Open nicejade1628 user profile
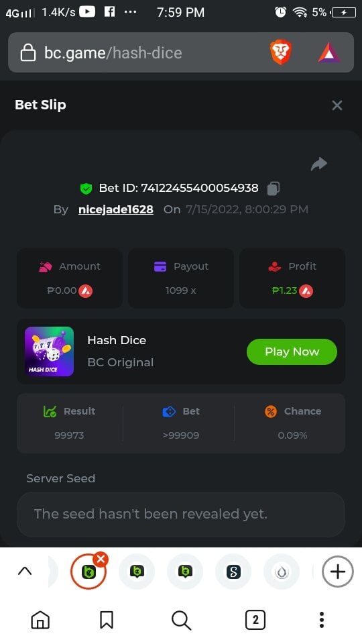Screen dimensions: 362x644 point(116,209)
